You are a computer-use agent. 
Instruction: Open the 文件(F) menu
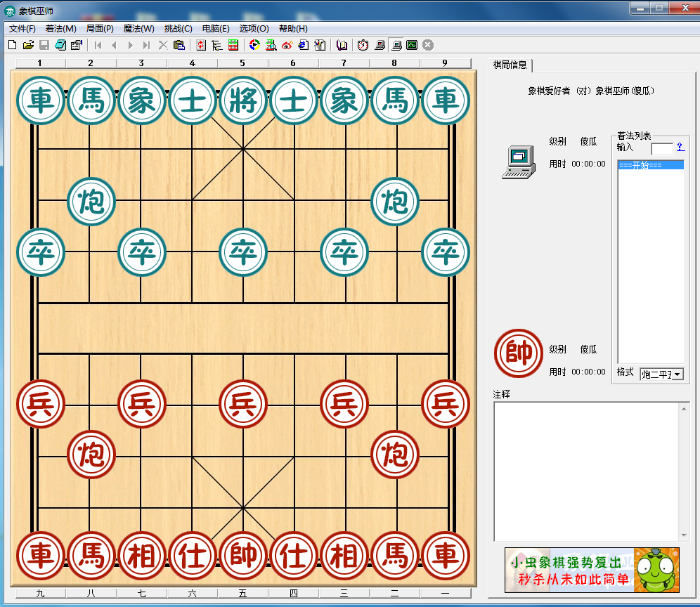[x=22, y=29]
